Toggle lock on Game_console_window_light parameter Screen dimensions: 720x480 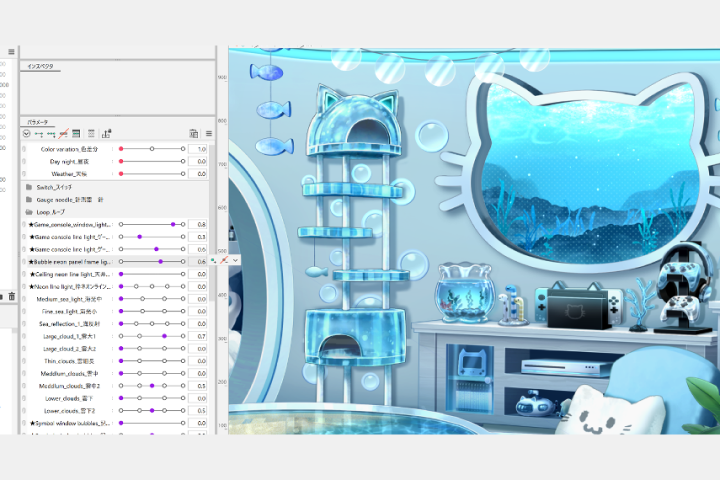pos(24,225)
